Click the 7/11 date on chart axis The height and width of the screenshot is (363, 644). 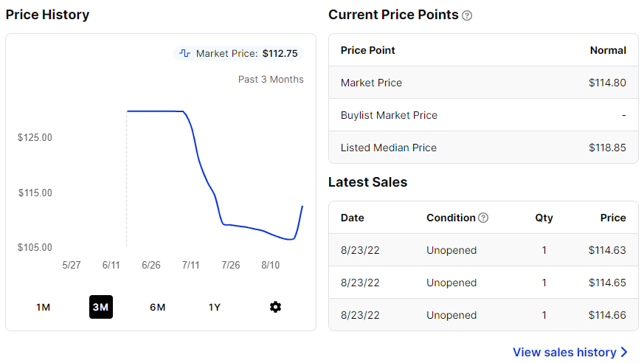(x=190, y=265)
